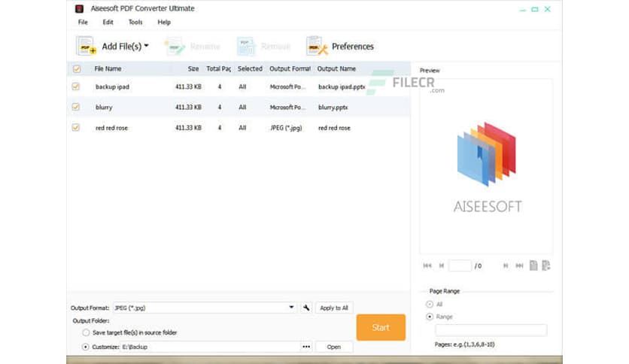Click the Aiseesoft app logo icon
The height and width of the screenshot is (364, 629).
coord(80,8)
